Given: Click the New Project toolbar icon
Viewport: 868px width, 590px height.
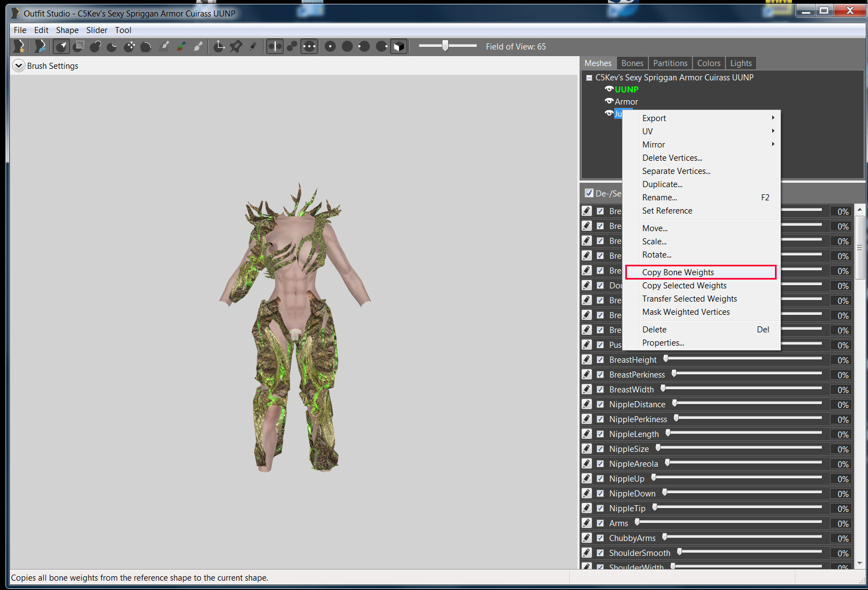Looking at the screenshot, I should [20, 47].
